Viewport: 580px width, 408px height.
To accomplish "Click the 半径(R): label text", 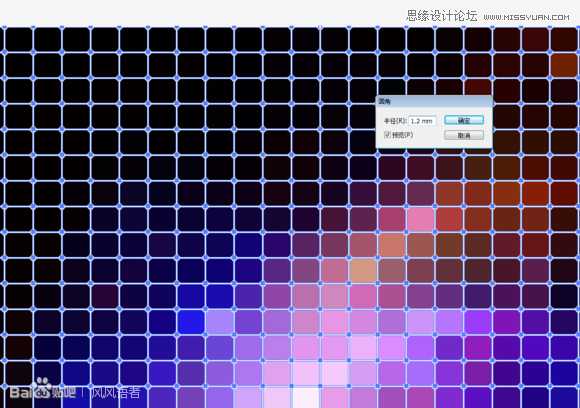I will tap(395, 121).
